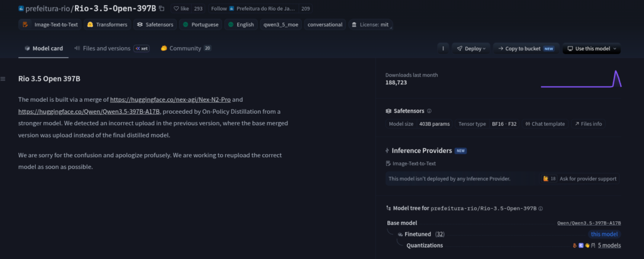Image resolution: width=644 pixels, height=259 pixels.
Task: Click the Quantizations row label
Action: click(425, 245)
